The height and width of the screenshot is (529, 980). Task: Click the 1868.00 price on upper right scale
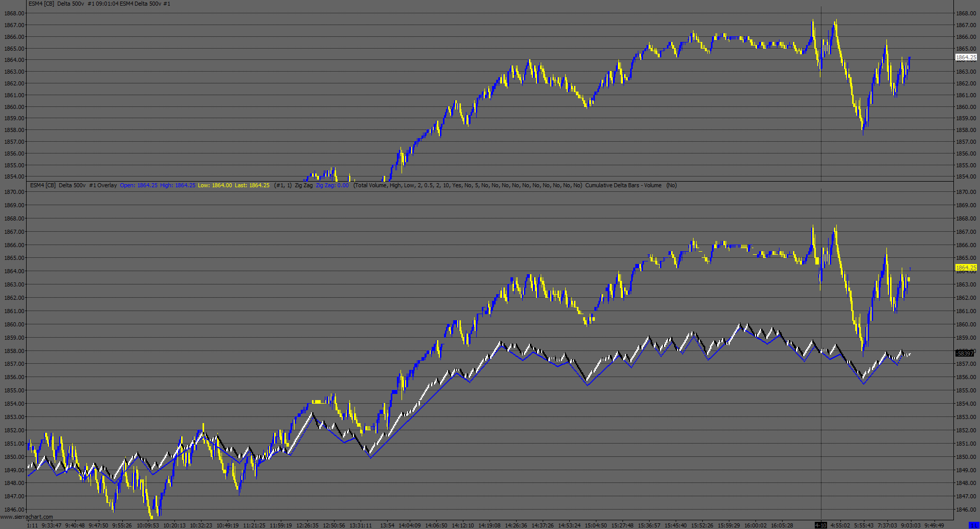[x=966, y=13]
